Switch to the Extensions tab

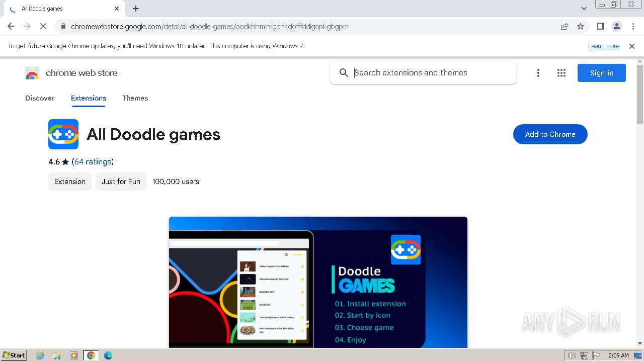pyautogui.click(x=89, y=98)
